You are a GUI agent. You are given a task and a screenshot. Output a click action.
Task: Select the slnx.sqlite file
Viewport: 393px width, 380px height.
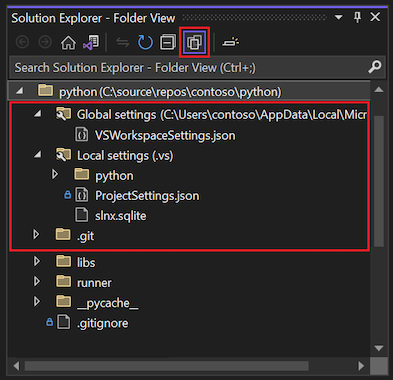120,216
